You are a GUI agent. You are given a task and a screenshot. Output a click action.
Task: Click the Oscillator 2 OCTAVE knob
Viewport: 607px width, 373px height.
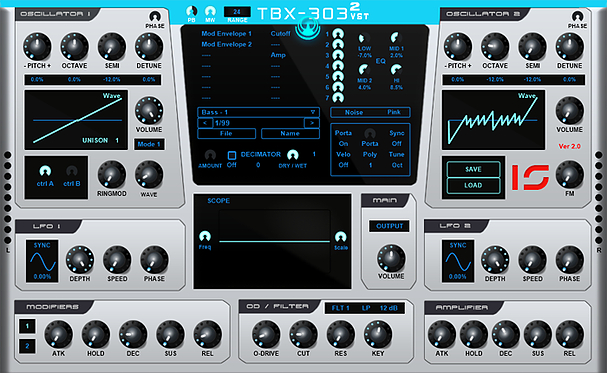(x=495, y=46)
